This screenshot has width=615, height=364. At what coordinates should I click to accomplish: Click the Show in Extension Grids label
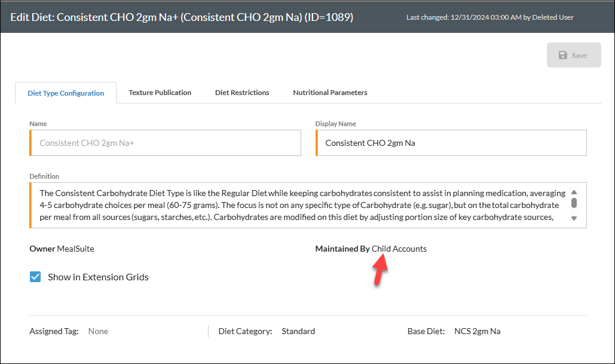tap(98, 277)
